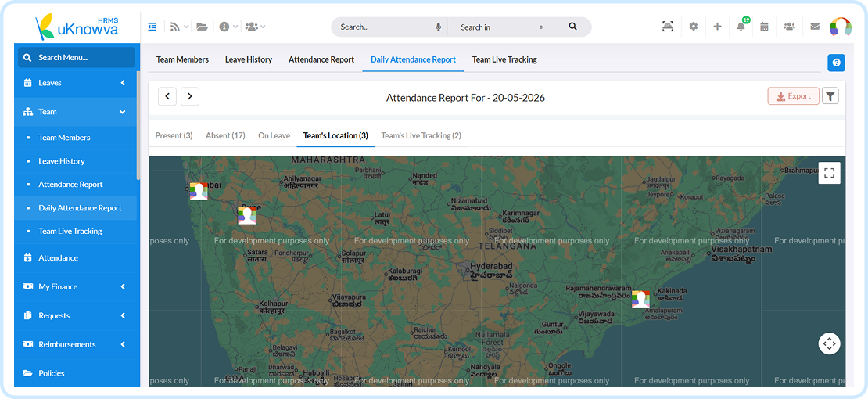
Task: Open the Search in dropdown
Action: click(502, 27)
